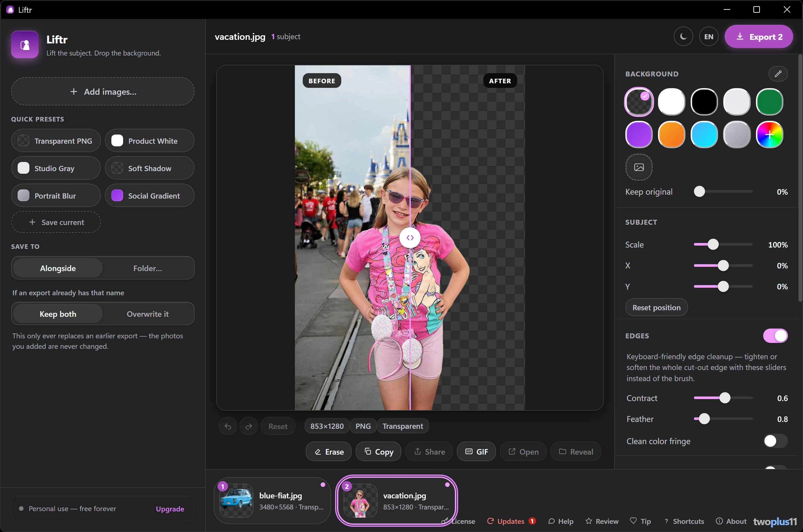
Task: Create a GIF from the result
Action: [x=476, y=452]
